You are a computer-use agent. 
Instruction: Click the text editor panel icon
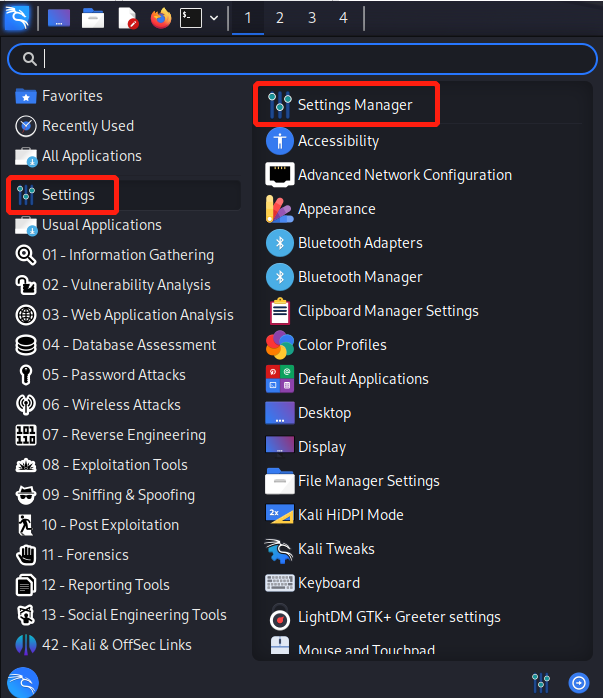pyautogui.click(x=128, y=18)
